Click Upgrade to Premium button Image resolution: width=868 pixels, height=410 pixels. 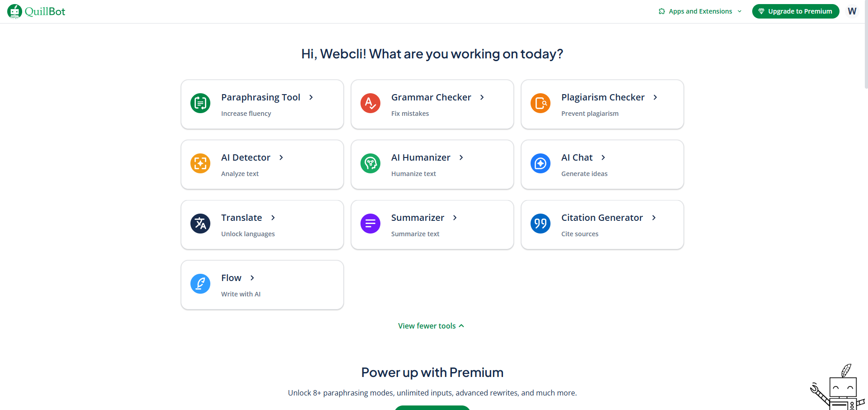tap(796, 11)
